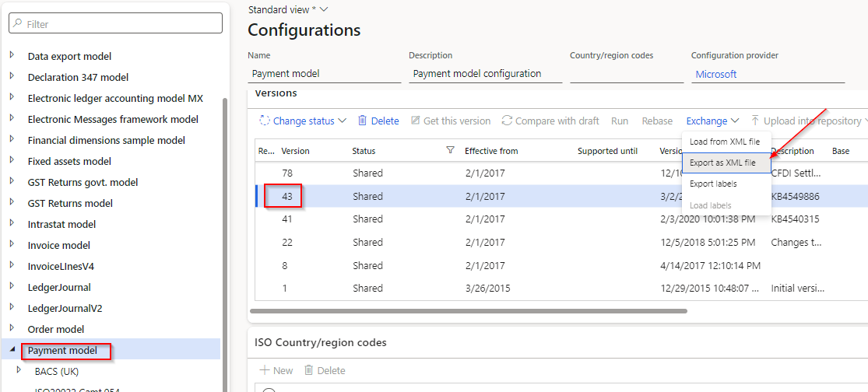Screen dimensions: 868x392
Task: Select Financial dimensions sample model in tree
Action: [107, 140]
